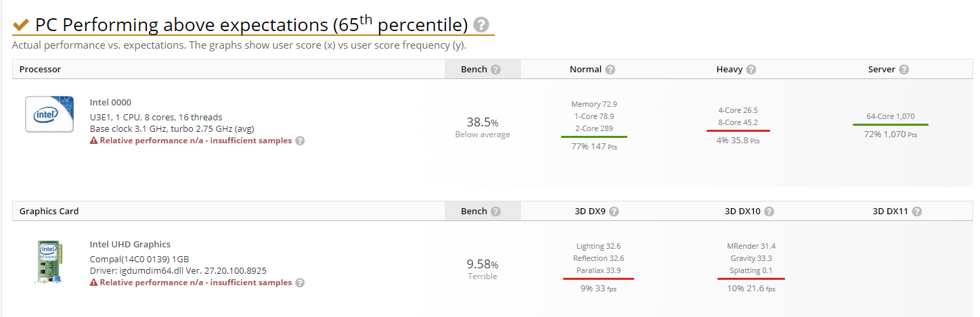Screen dimensions: 980x317
Task: Click the Intel processor logo thumbnail
Action: click(x=49, y=114)
